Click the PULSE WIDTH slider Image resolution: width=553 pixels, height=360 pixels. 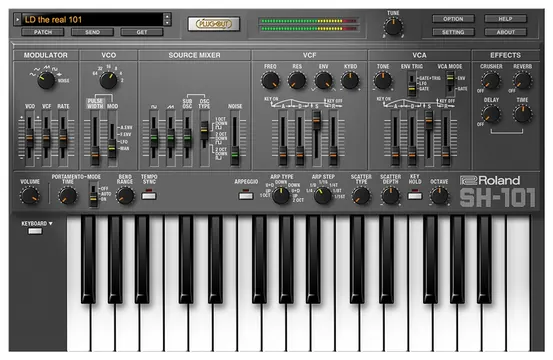point(95,138)
